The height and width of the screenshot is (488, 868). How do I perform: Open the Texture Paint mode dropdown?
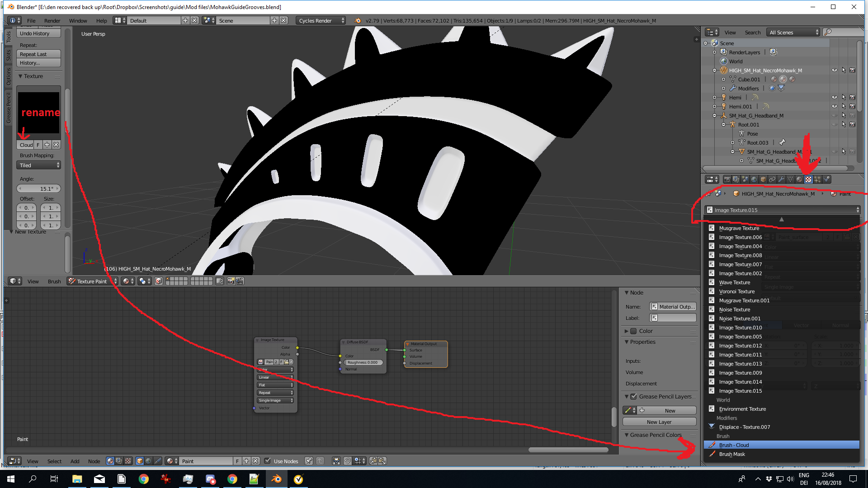[x=93, y=281]
